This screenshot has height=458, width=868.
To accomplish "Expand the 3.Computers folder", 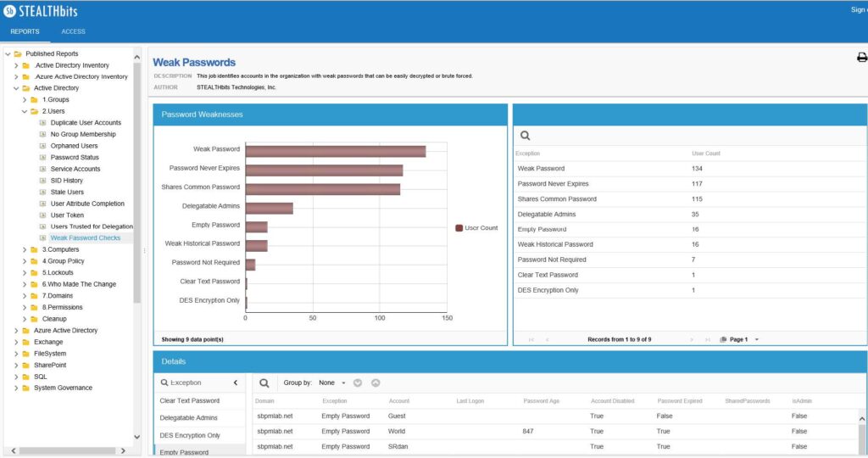I will click(25, 249).
